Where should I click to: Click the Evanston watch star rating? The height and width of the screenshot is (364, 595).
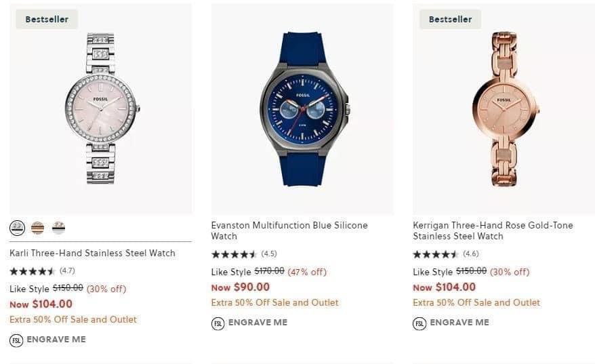click(234, 254)
